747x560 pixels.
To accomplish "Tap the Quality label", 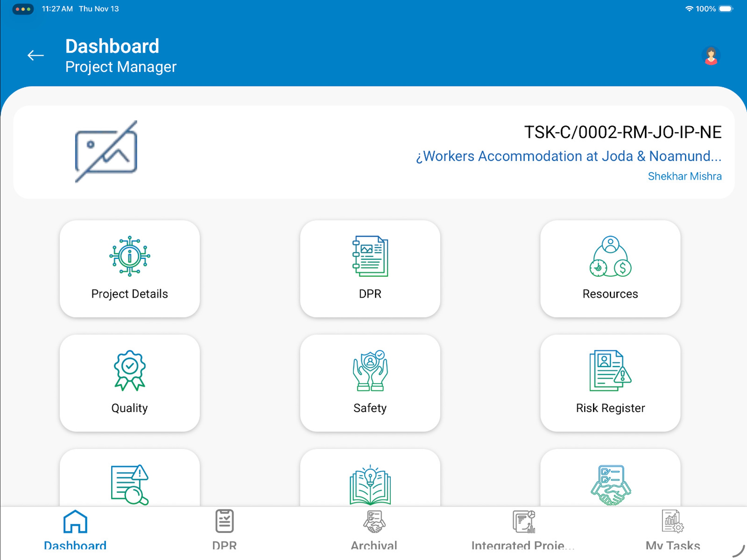I will pyautogui.click(x=130, y=408).
